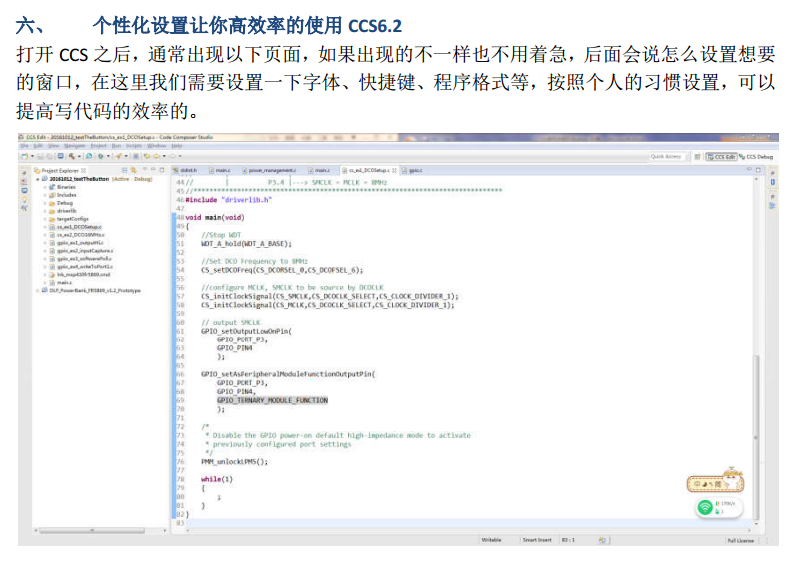Viewport: 799px width, 562px height.
Task: Expand the targetConfigs folder
Action: (45, 219)
